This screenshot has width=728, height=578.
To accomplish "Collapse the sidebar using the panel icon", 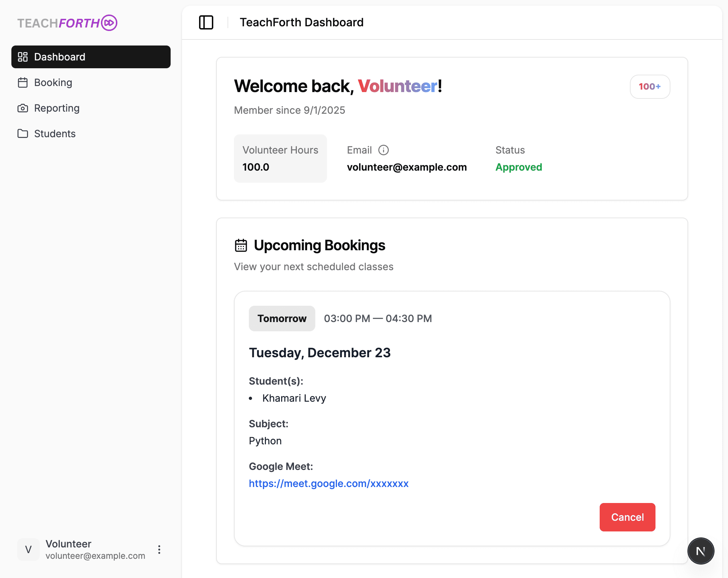I will (206, 22).
